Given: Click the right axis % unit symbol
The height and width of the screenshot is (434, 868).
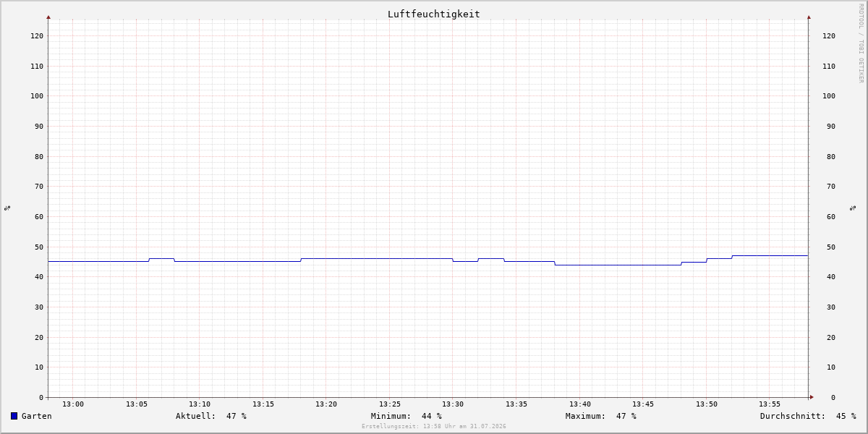Looking at the screenshot, I should (x=853, y=208).
